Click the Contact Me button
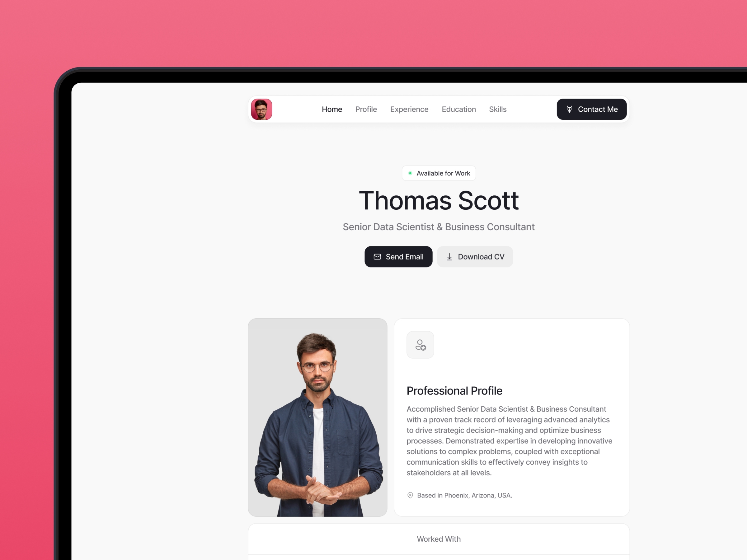 (x=590, y=109)
